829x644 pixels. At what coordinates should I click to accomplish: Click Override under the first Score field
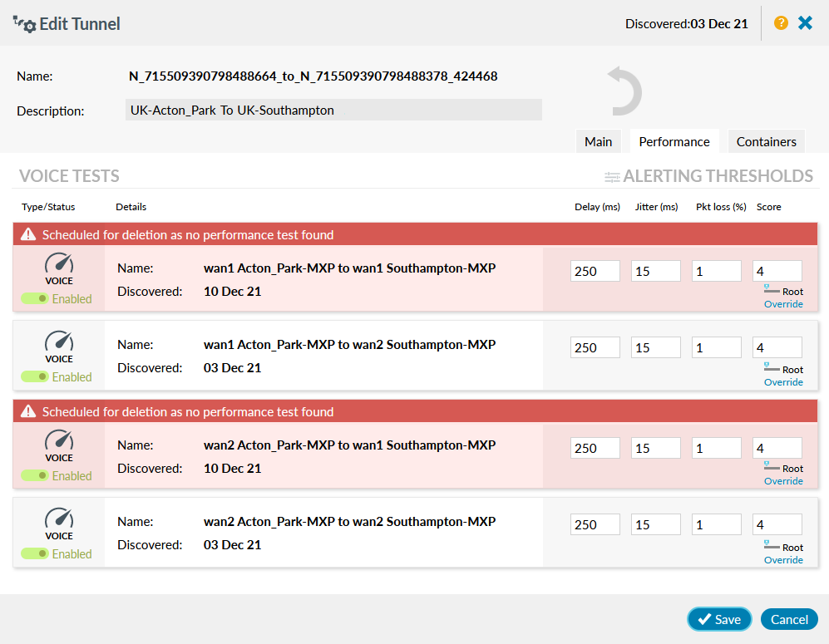coord(783,304)
